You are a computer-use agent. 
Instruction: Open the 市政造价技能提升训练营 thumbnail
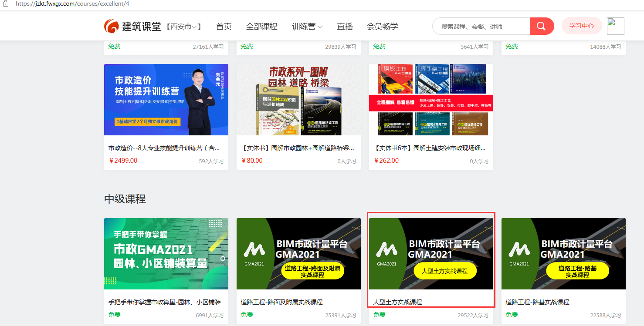pos(166,100)
